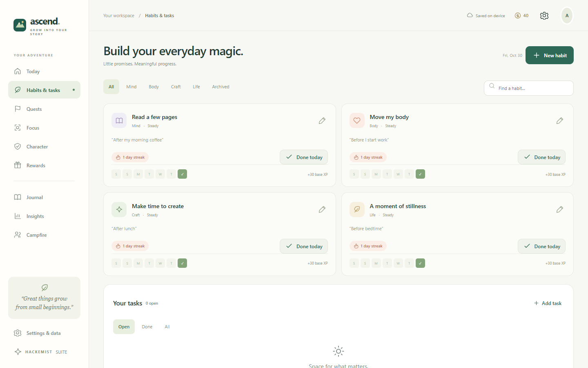This screenshot has width=588, height=368.
Task: Open the Campfire section
Action: 44,235
